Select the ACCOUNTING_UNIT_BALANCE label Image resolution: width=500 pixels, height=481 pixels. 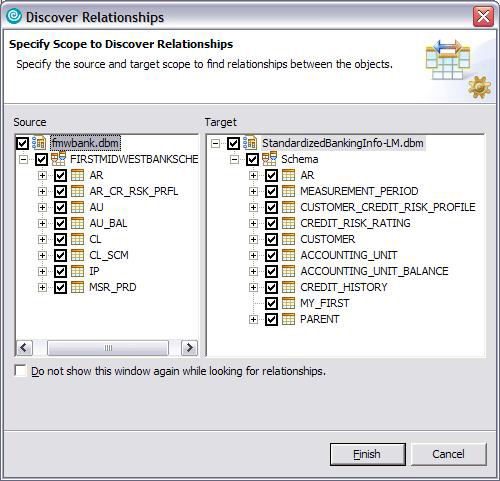click(374, 271)
